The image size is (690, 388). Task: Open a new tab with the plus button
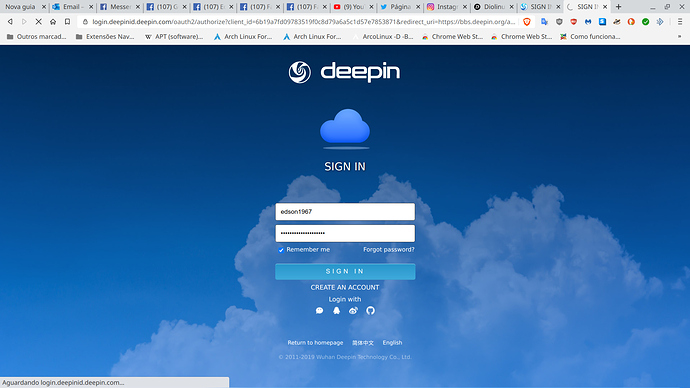[x=618, y=7]
